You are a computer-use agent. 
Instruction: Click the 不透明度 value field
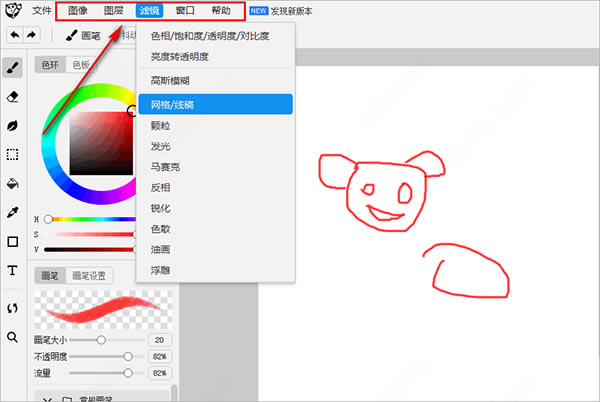(157, 356)
